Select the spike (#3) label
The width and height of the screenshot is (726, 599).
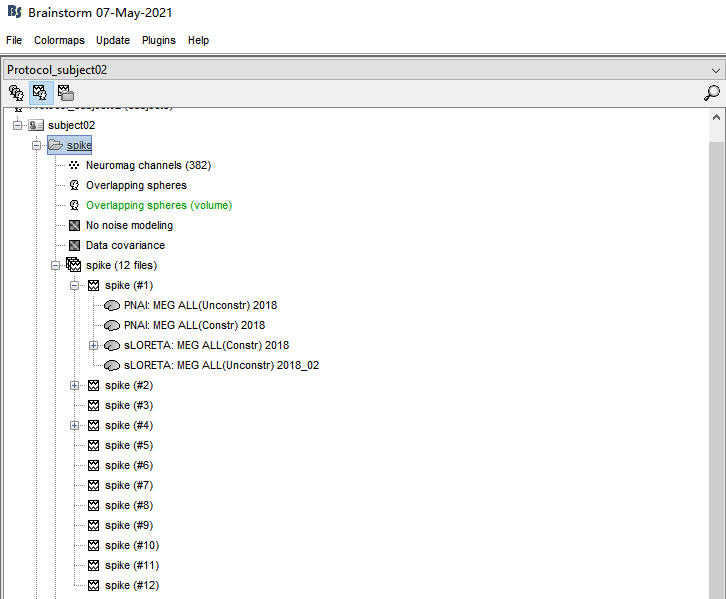click(129, 406)
